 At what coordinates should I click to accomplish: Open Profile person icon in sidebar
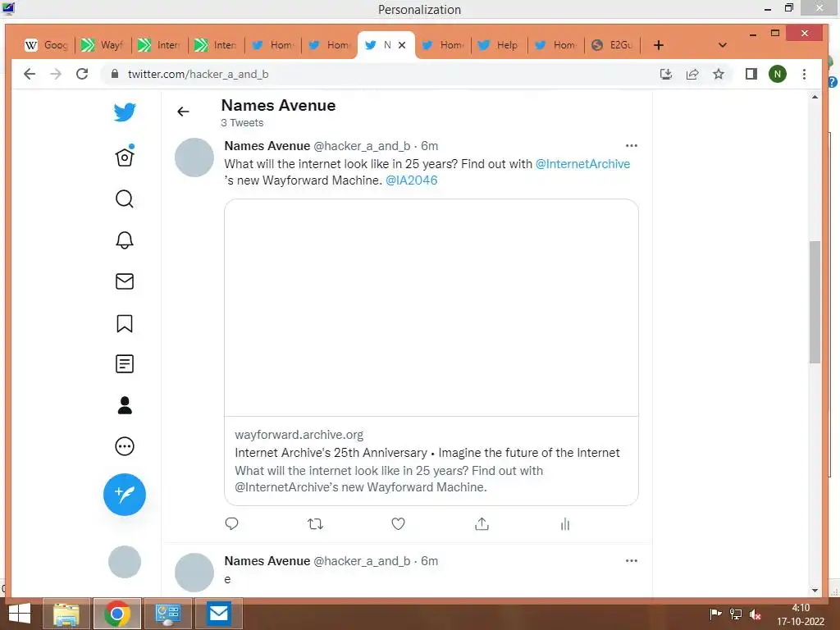tap(125, 405)
